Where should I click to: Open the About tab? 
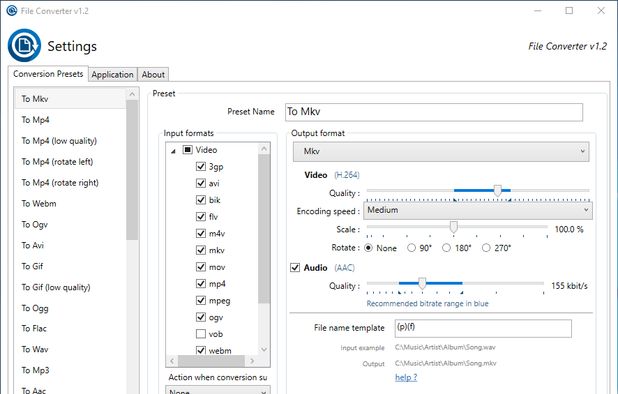[153, 74]
